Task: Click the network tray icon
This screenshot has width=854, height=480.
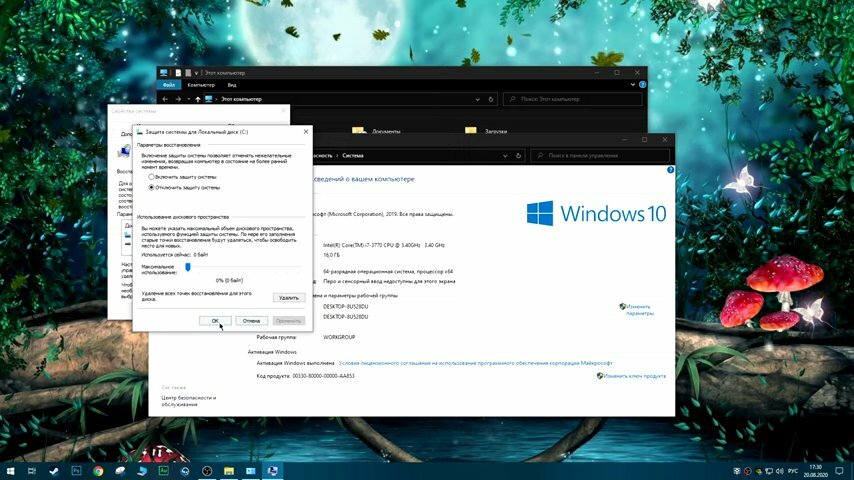Action: click(769, 471)
